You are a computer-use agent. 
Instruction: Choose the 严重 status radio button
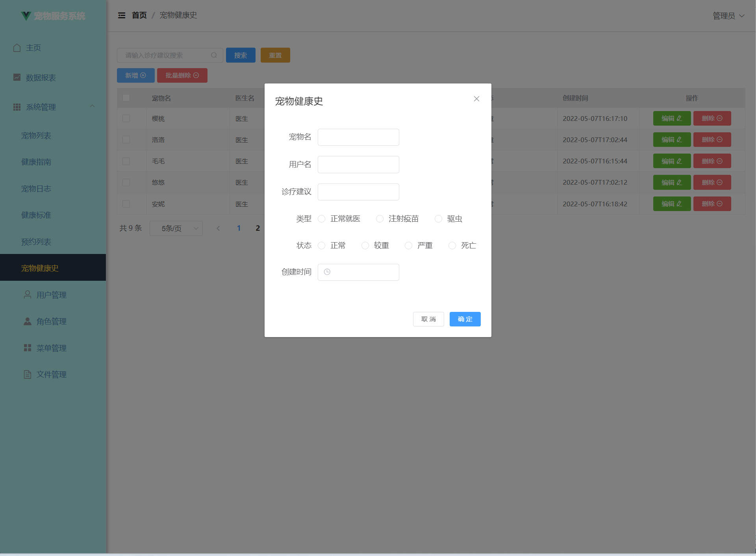click(x=409, y=246)
